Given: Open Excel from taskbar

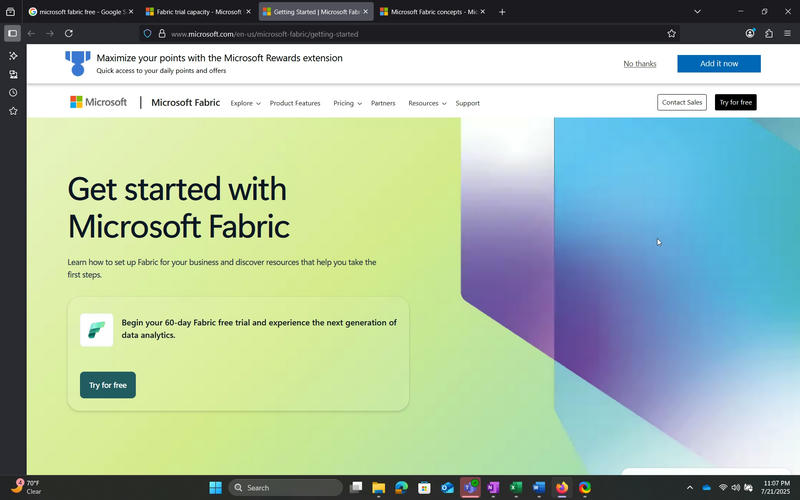Looking at the screenshot, I should pyautogui.click(x=516, y=488).
